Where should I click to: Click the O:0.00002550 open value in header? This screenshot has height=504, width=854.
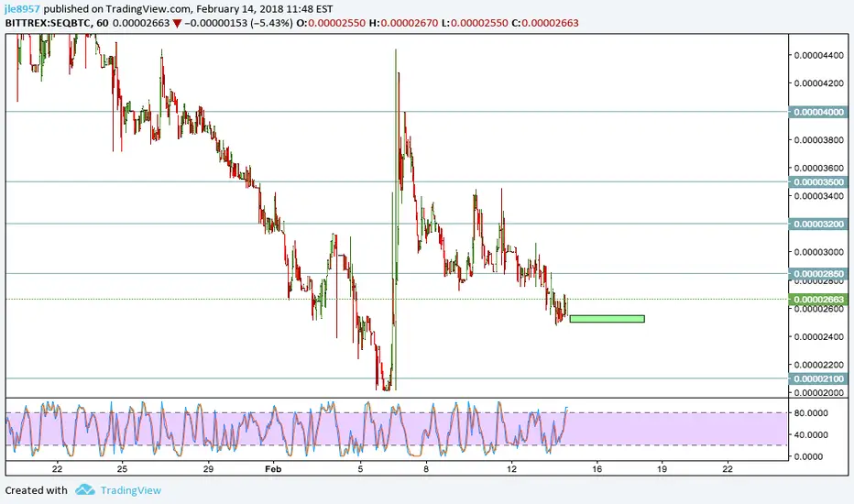330,23
